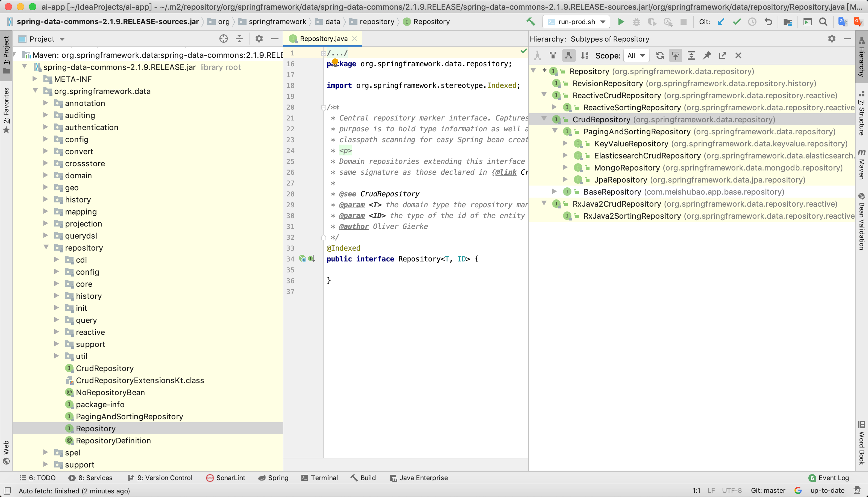Expand BaseRepository node in hierarchy

tap(555, 191)
